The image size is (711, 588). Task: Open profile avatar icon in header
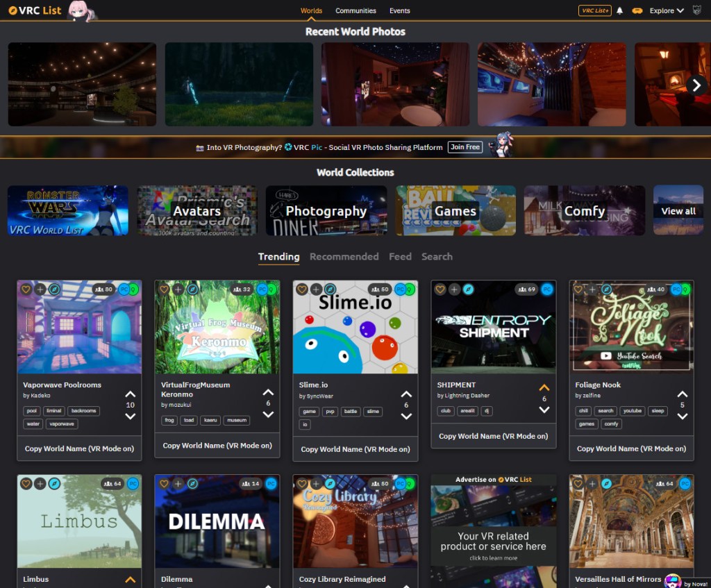699,10
